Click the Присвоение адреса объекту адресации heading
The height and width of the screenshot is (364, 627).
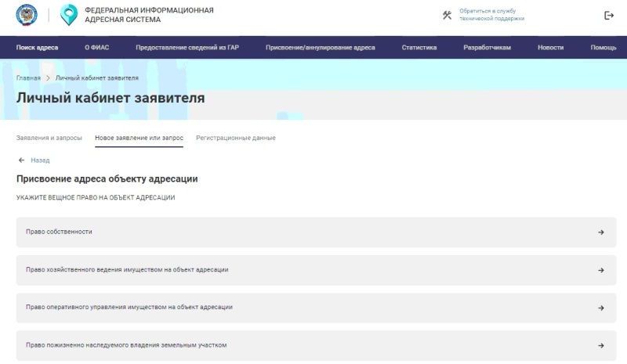click(x=107, y=179)
